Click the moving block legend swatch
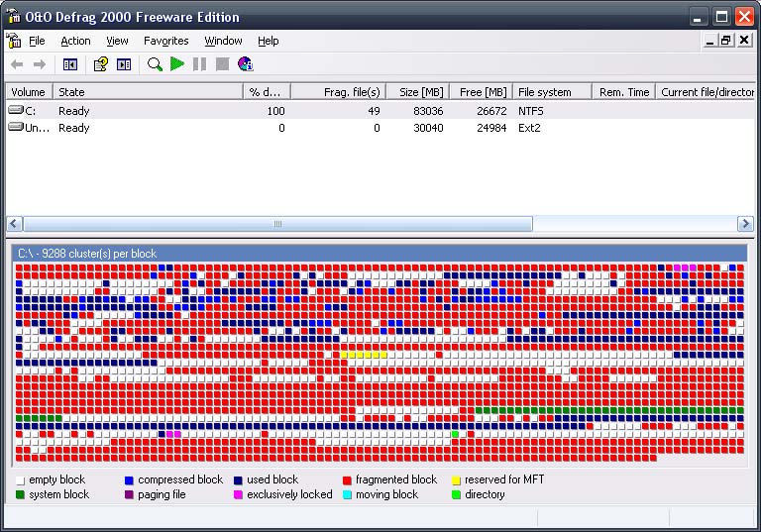 [347, 495]
